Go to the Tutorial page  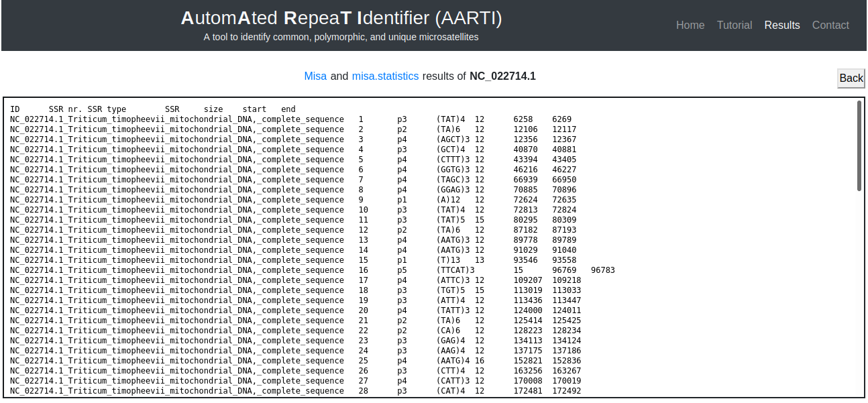point(734,25)
